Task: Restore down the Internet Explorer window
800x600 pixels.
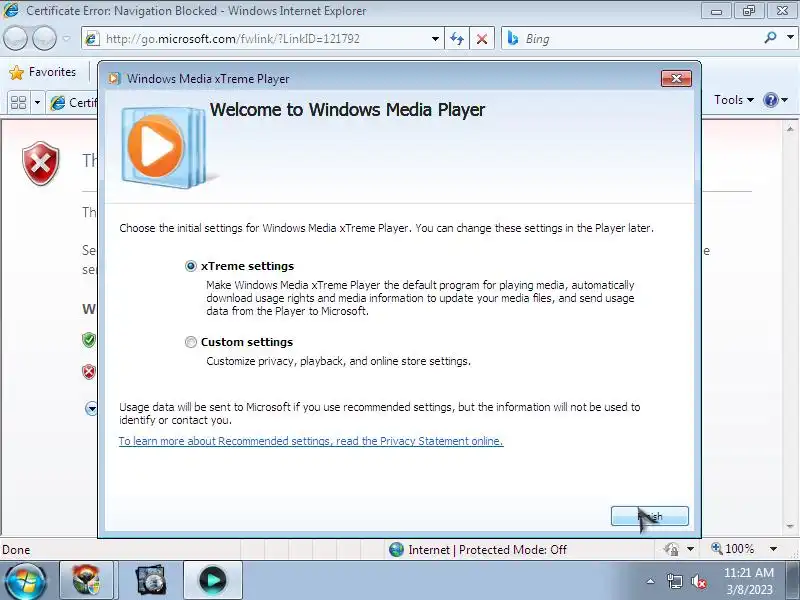Action: 748,11
